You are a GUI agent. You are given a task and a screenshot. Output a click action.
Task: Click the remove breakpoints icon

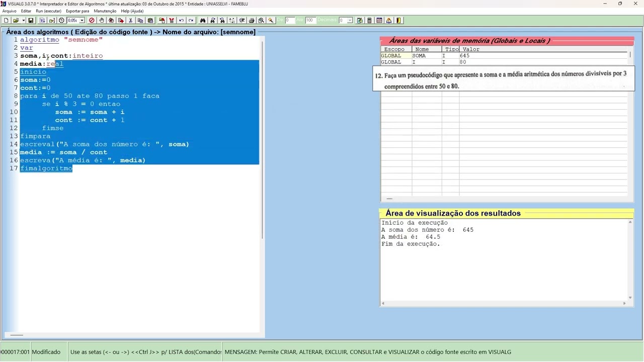(111, 21)
